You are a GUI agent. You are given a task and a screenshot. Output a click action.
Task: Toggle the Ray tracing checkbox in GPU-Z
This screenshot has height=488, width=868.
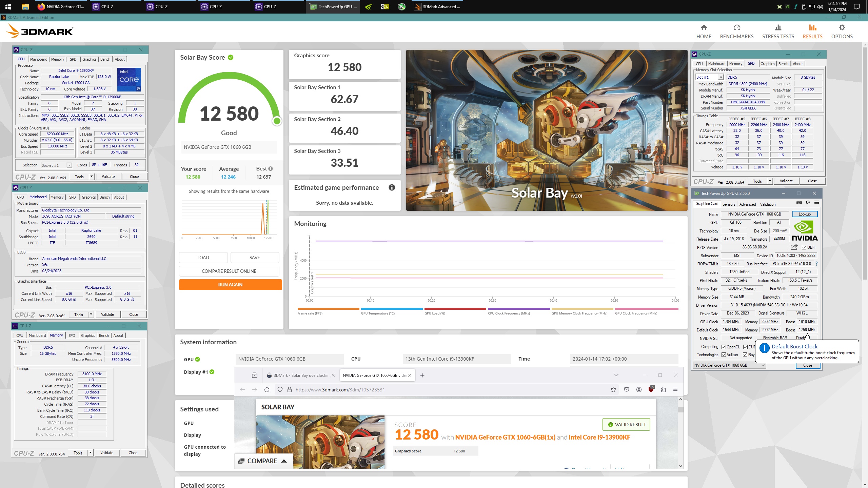745,355
